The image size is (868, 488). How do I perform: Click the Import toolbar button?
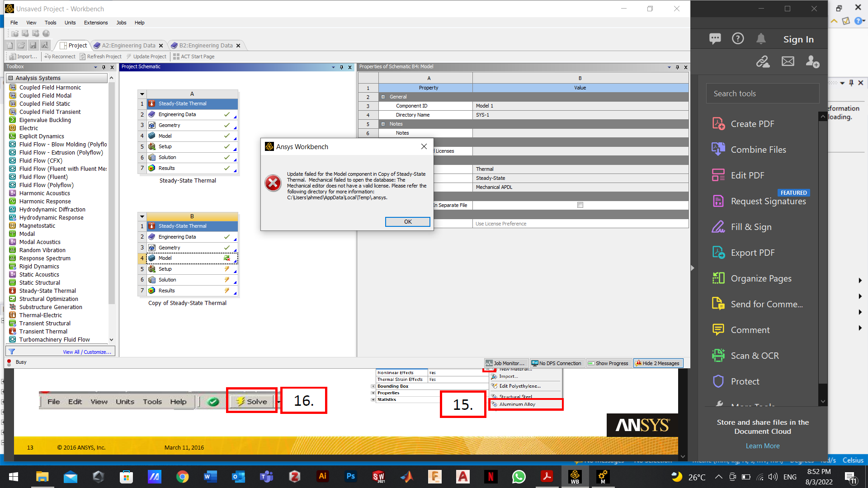[x=24, y=56]
